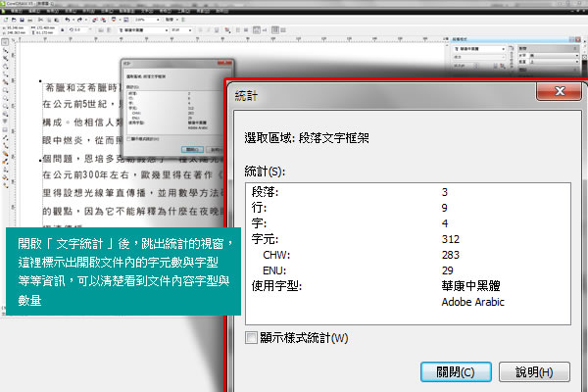The height and width of the screenshot is (392, 588).
Task: Tick the 顯示樣式統計(W) checkbox in large dialog
Action: [251, 337]
